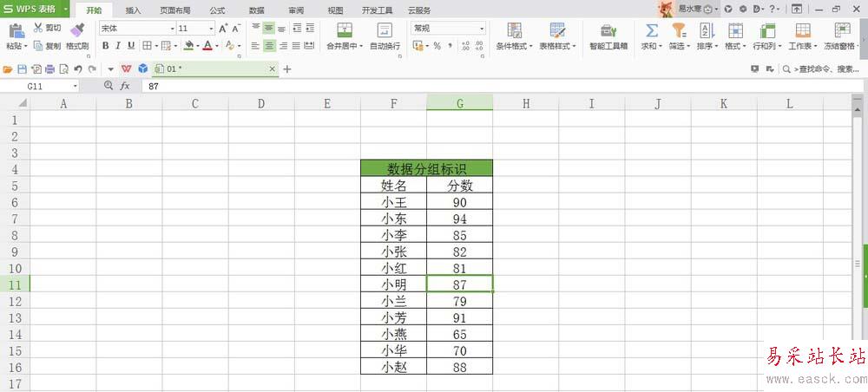Switch to the 审阅 (Review) tab
This screenshot has width=868, height=392.
296,10
